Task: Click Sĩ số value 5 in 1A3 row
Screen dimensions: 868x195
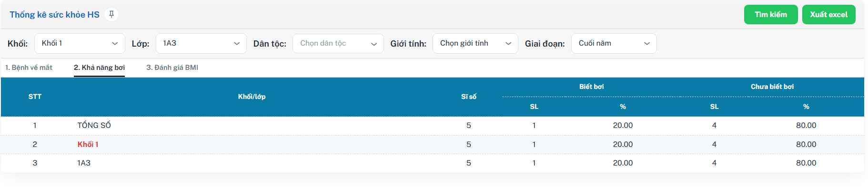Action: coord(469,163)
